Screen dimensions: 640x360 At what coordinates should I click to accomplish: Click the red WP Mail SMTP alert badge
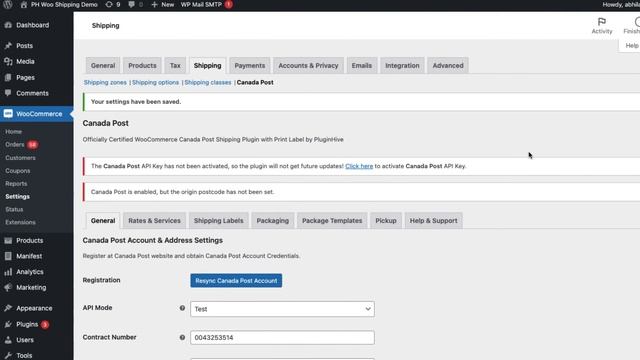pos(229,4)
